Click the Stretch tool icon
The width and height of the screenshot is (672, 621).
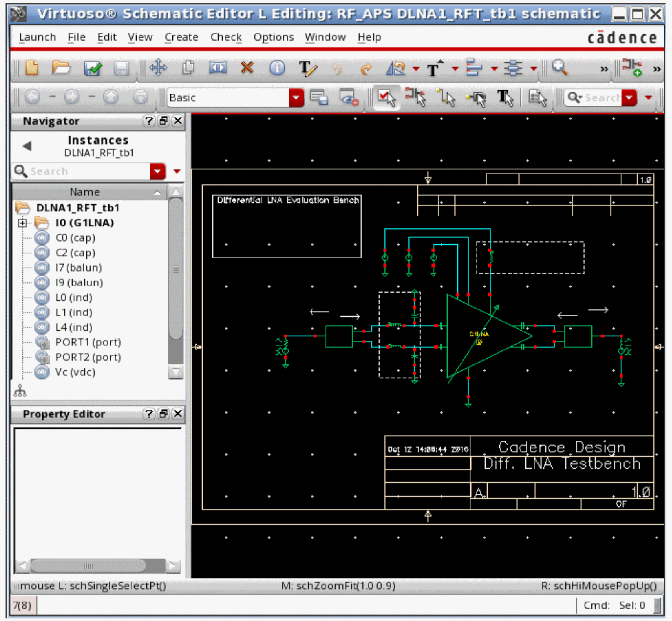click(218, 68)
